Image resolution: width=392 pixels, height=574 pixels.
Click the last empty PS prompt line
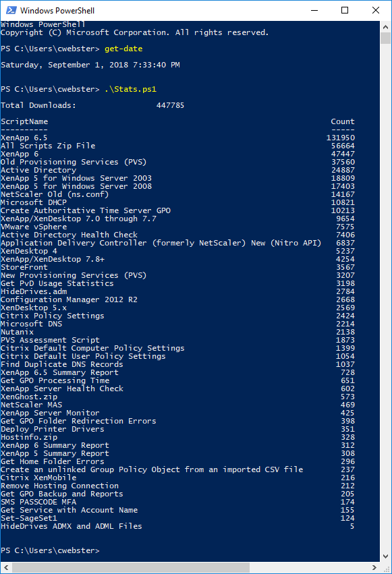50,550
